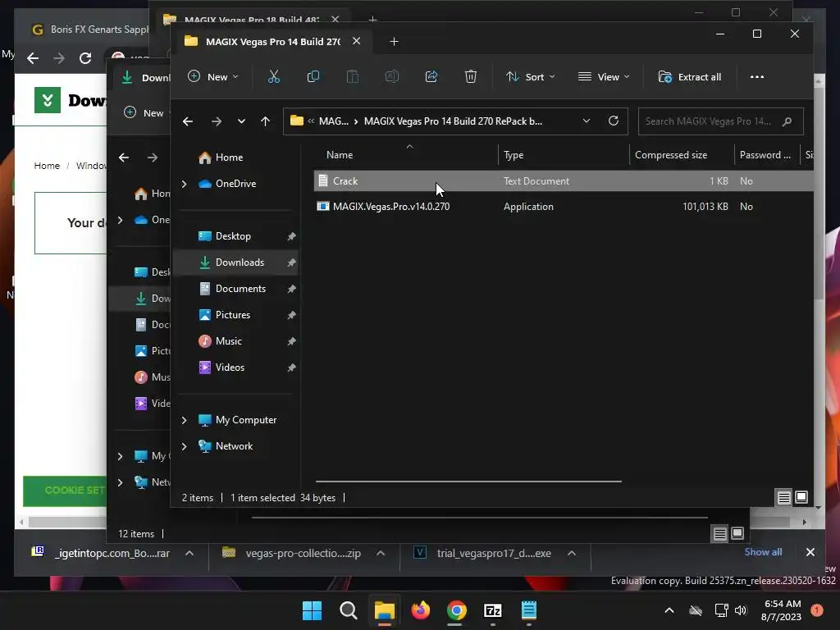
Task: Open the Windows Start menu
Action: point(312,610)
